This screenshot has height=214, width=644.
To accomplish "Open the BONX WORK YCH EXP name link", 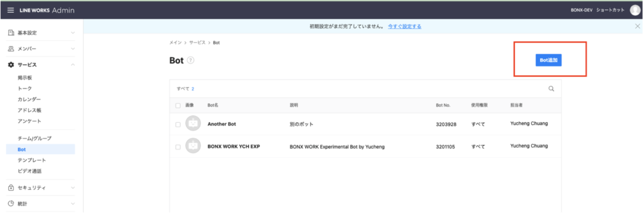I will [x=233, y=146].
